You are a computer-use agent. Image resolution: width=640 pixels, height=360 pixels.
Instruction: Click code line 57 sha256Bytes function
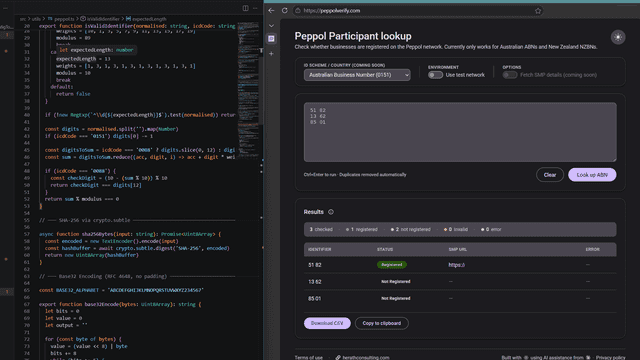[130, 234]
